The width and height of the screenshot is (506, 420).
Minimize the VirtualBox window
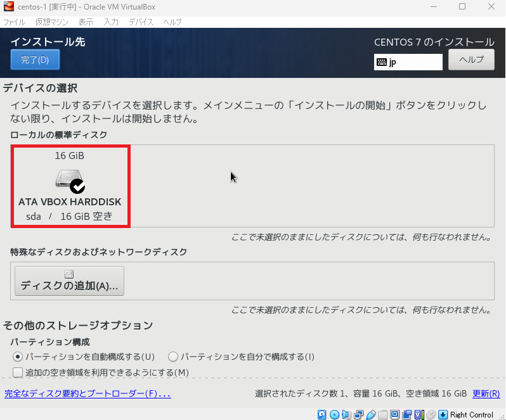click(x=433, y=6)
